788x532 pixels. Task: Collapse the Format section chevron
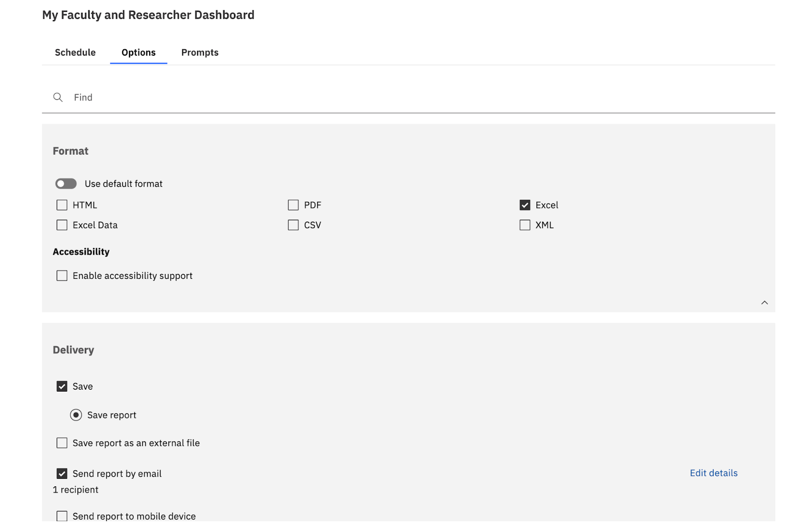(764, 302)
